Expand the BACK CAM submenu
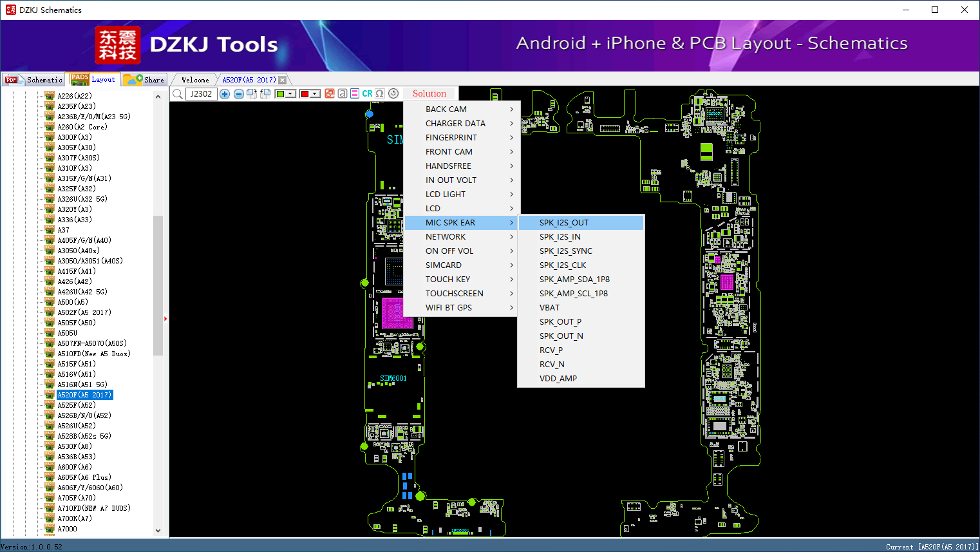This screenshot has height=552, width=980. pos(462,109)
